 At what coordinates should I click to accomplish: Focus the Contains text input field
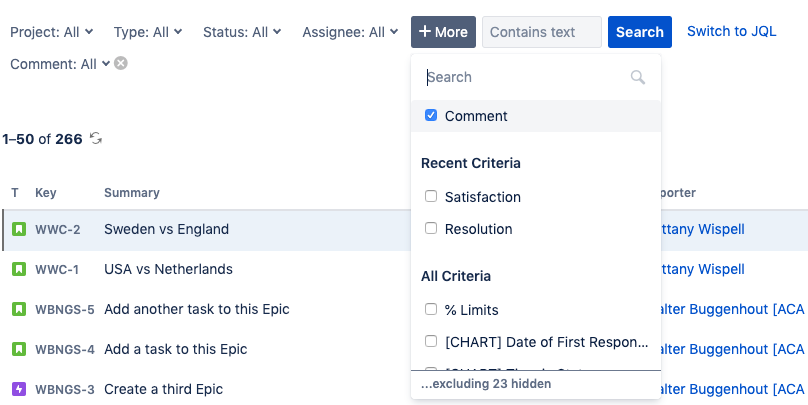pos(541,32)
